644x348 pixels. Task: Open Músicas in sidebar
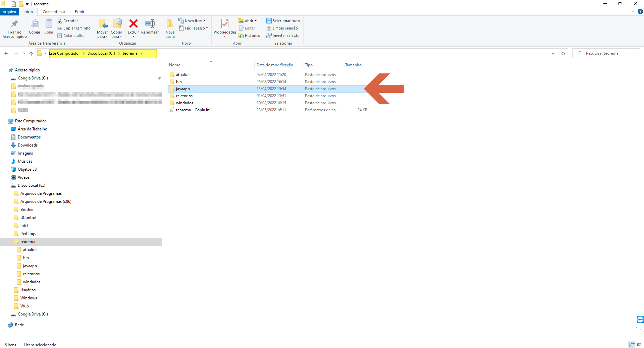[25, 161]
